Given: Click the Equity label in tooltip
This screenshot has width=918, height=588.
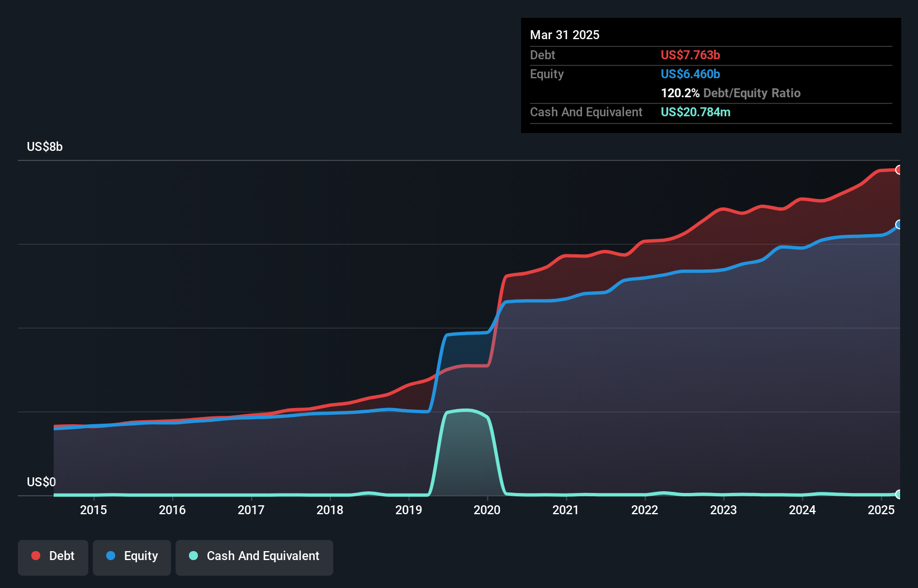Looking at the screenshot, I should 547,74.
